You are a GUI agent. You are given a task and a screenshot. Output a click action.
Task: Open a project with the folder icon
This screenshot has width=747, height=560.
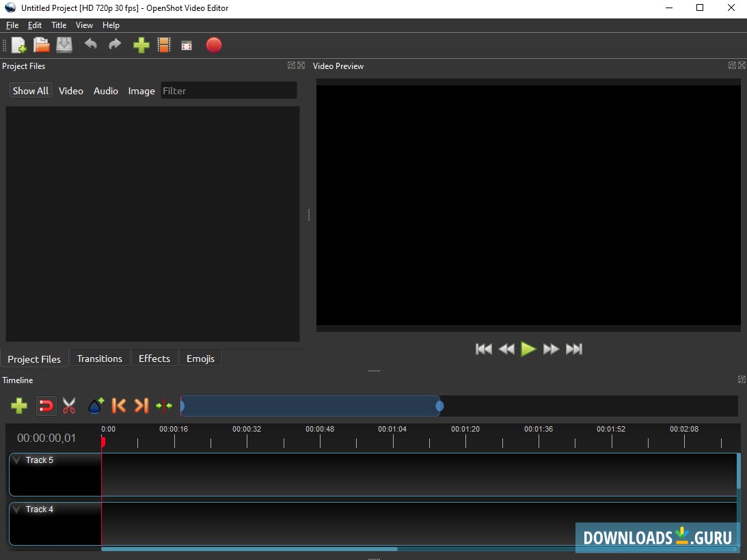click(x=42, y=45)
